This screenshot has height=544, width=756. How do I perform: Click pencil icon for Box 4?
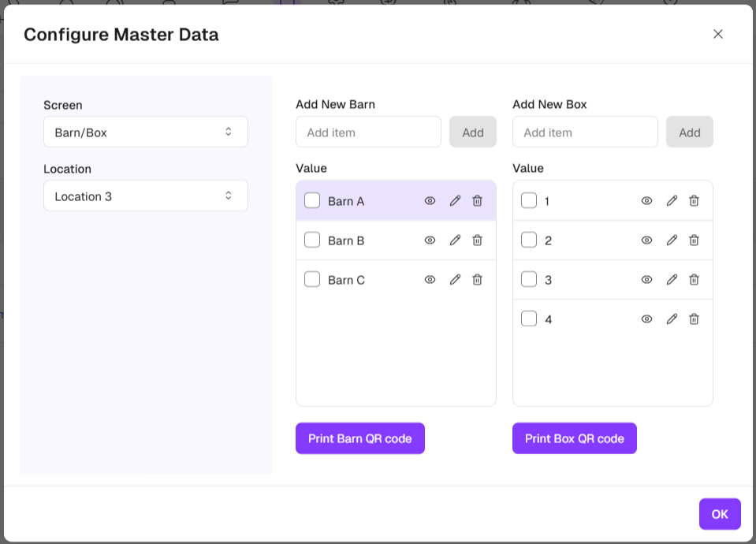672,319
